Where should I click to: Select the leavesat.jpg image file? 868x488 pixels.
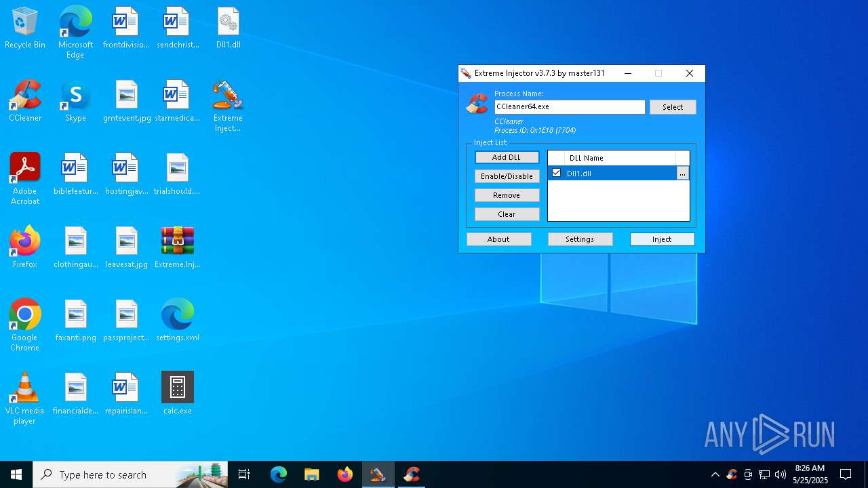127,248
